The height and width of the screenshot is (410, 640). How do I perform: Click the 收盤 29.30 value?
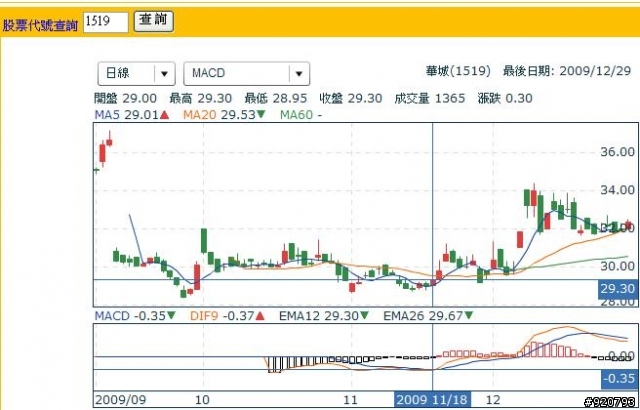coord(351,98)
